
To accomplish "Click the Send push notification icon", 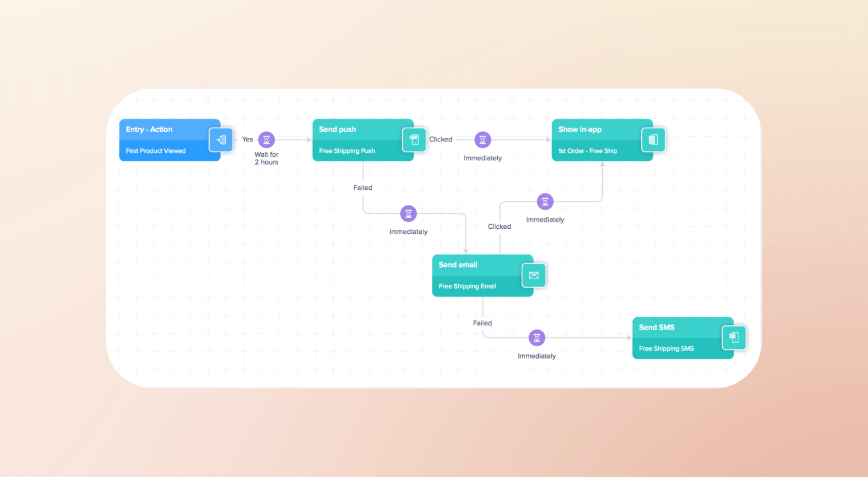I will (414, 140).
